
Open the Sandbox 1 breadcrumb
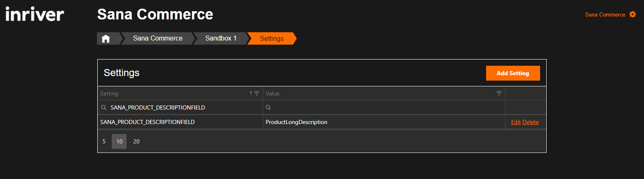tap(221, 38)
